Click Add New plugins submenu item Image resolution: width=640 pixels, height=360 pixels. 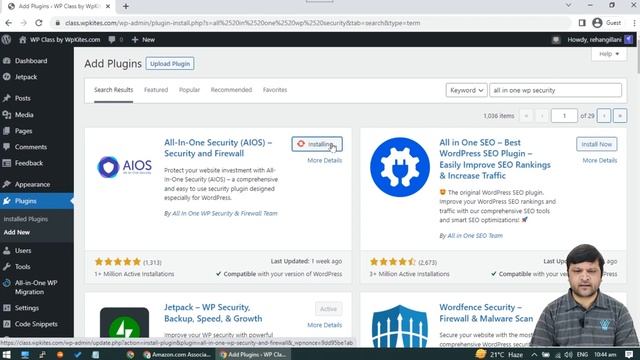click(17, 232)
